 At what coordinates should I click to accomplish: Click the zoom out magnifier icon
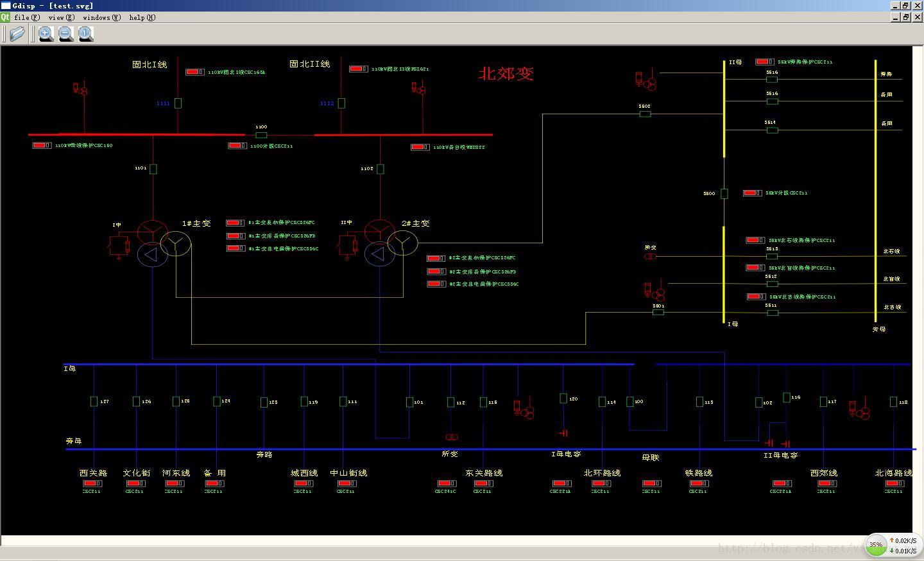[66, 34]
